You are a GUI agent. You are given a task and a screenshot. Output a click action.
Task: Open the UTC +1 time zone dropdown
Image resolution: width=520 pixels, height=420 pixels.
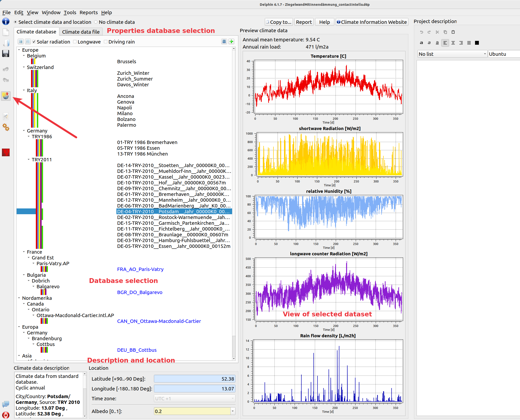coord(195,398)
